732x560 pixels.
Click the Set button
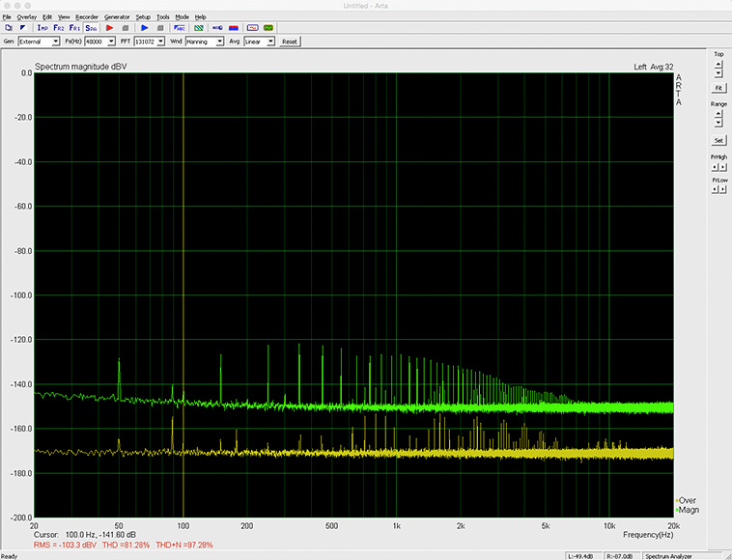point(718,140)
